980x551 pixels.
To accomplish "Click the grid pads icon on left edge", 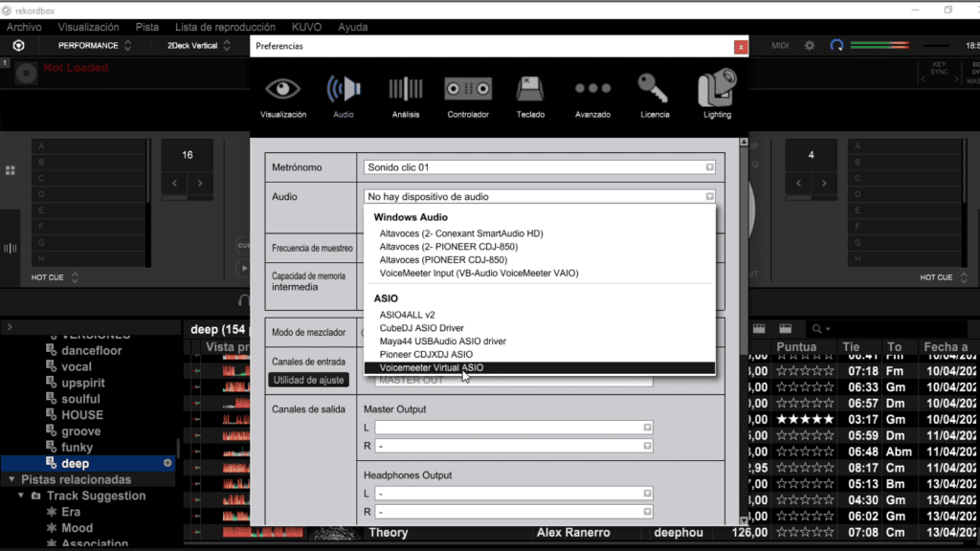I will pos(10,170).
